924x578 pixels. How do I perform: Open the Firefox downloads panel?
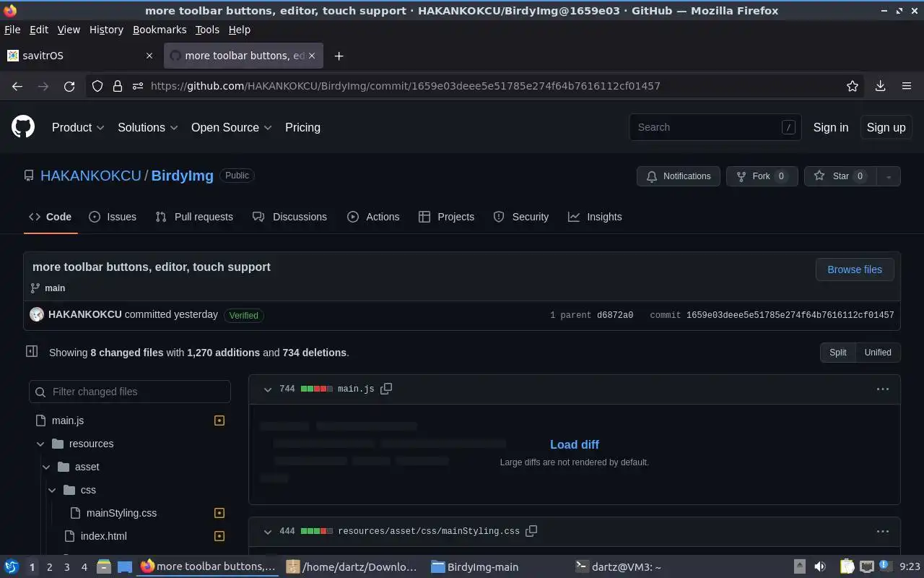pyautogui.click(x=881, y=86)
